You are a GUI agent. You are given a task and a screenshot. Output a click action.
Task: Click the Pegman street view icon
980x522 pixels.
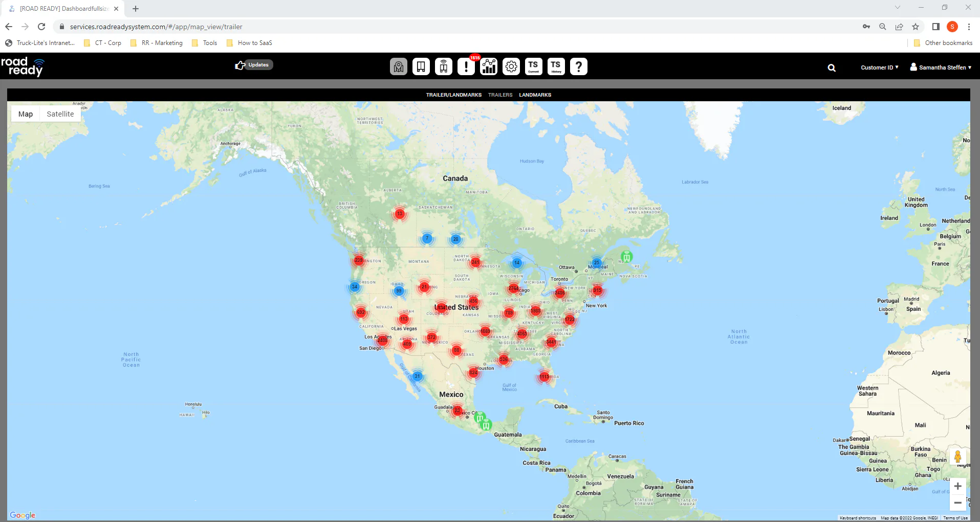(957, 457)
